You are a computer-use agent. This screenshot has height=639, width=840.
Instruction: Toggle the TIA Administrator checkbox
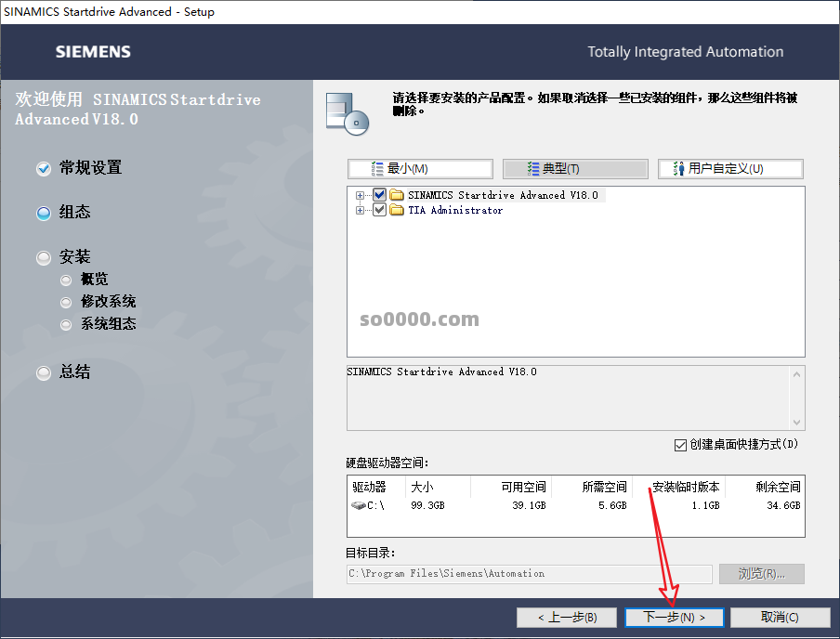click(x=379, y=210)
